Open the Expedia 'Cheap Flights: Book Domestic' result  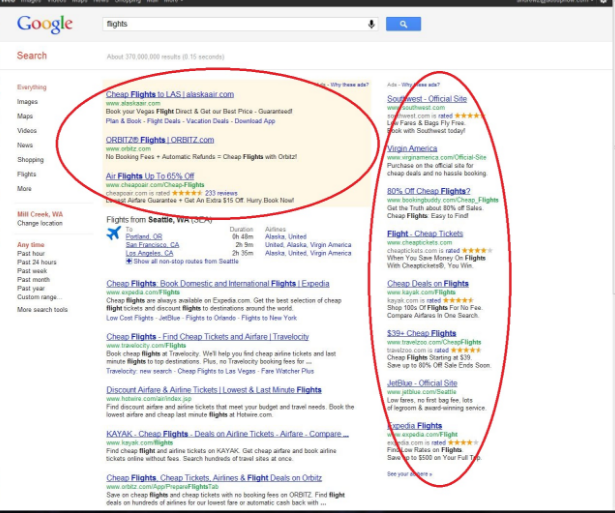point(218,284)
